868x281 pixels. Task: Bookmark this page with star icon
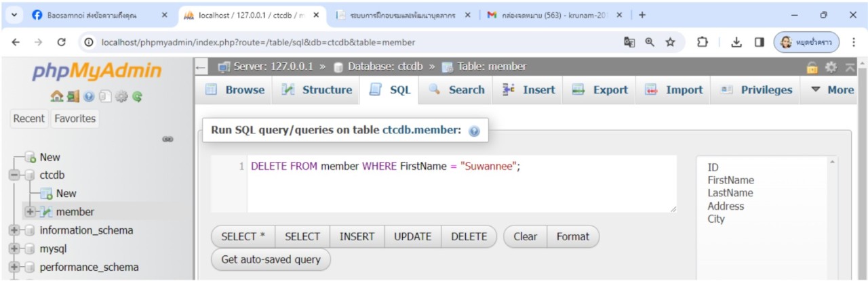670,42
